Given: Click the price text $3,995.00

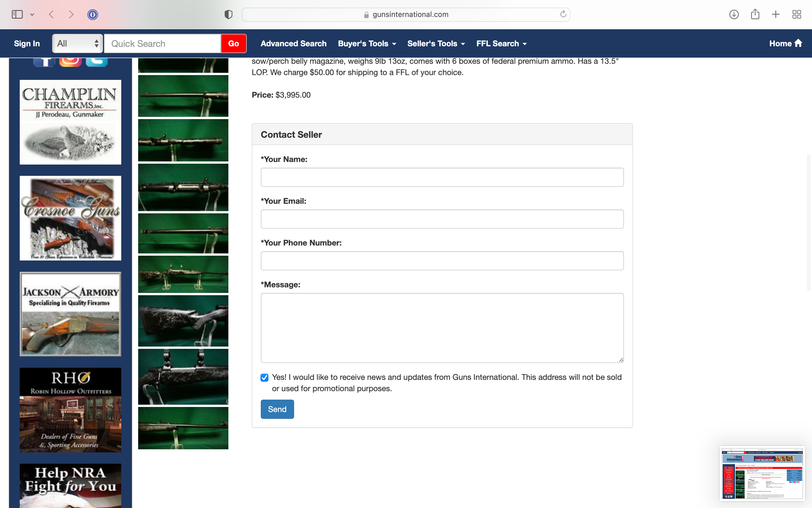Looking at the screenshot, I should [293, 95].
